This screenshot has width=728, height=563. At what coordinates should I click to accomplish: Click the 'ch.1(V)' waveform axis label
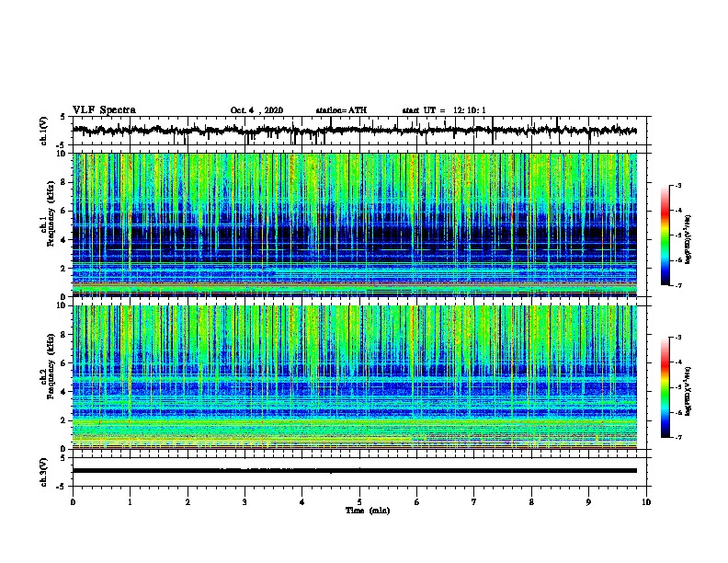[x=44, y=131]
